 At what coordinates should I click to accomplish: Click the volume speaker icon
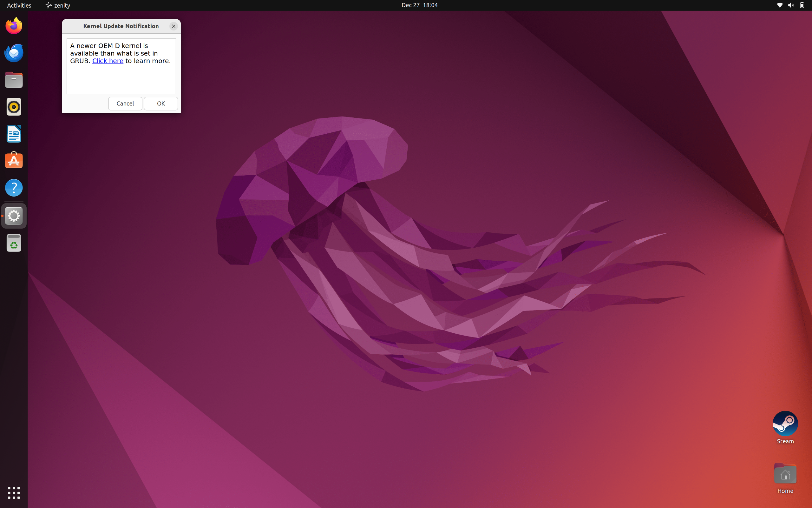point(791,5)
